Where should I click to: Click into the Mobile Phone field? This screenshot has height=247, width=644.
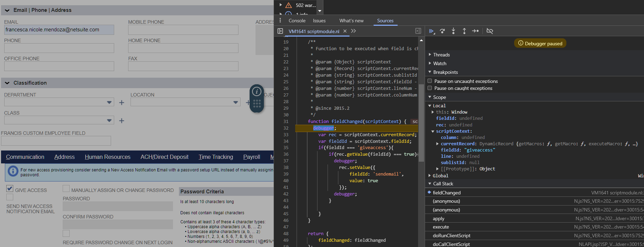click(183, 30)
